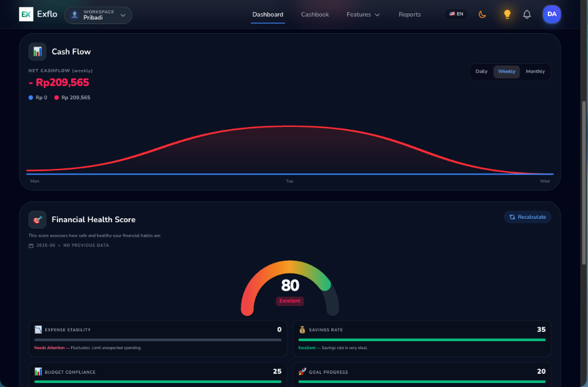Click the Goal Progress rocket icon
This screenshot has height=387, width=588.
coord(302,371)
